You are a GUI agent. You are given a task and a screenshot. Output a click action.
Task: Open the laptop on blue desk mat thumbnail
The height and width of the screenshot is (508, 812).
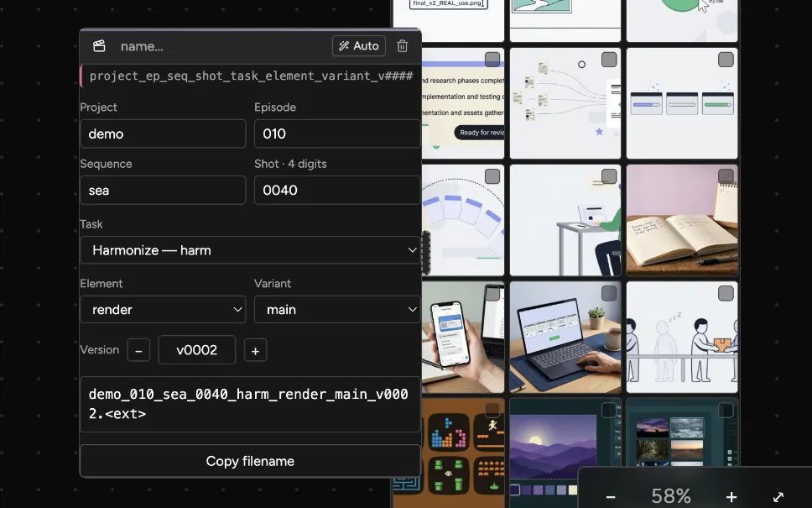pyautogui.click(x=565, y=337)
